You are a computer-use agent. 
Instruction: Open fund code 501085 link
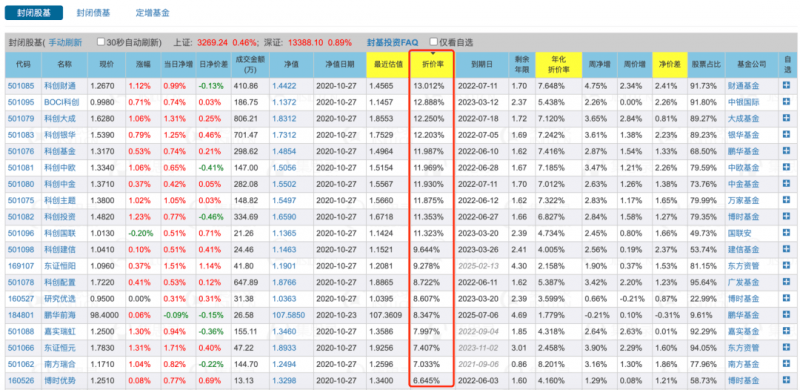click(x=20, y=86)
